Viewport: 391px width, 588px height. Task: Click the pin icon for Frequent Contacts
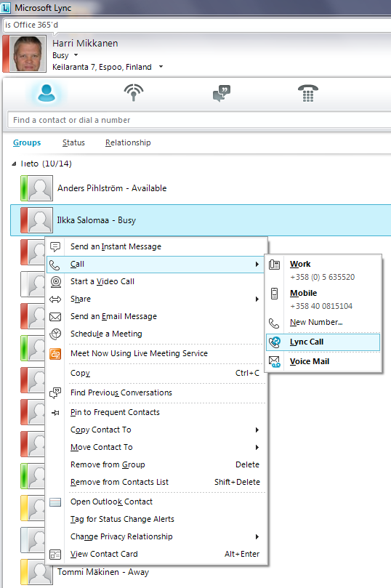[x=55, y=413]
